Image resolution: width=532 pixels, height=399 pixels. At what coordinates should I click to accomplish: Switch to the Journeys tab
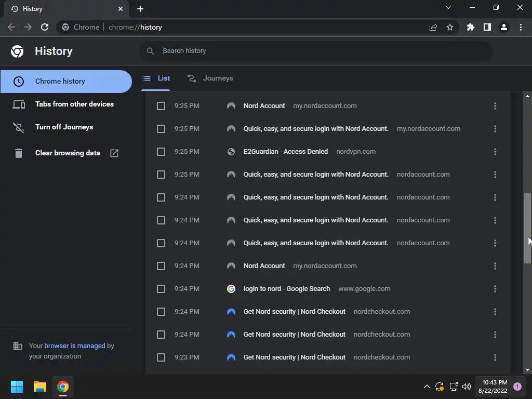coord(210,78)
